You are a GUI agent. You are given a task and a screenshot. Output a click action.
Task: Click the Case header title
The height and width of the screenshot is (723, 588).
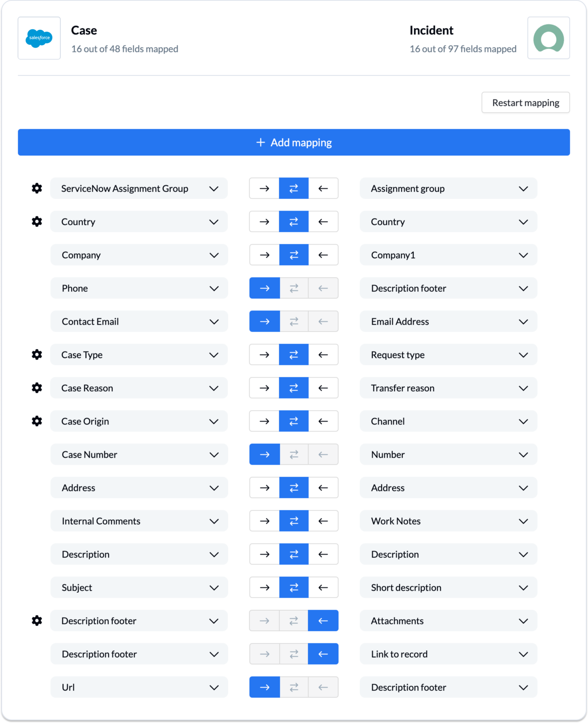(x=84, y=30)
